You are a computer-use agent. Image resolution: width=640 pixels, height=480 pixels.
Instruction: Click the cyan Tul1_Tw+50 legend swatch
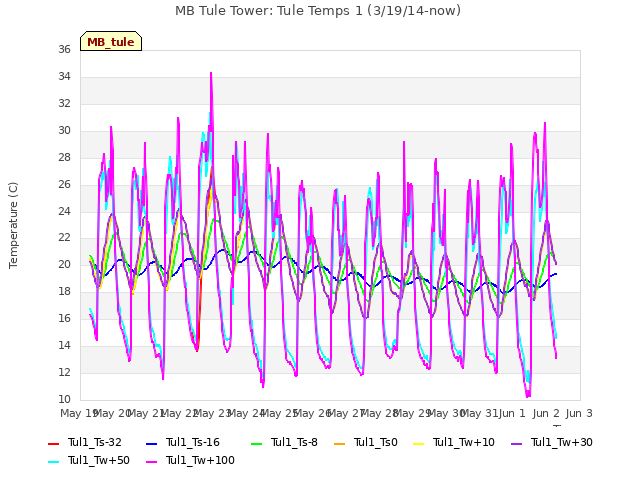(x=53, y=461)
